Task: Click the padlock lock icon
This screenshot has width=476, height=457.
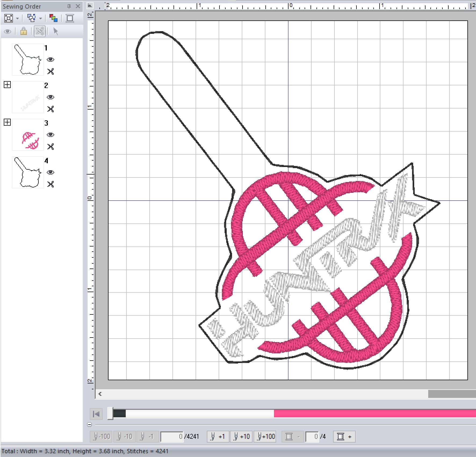Action: [x=24, y=31]
